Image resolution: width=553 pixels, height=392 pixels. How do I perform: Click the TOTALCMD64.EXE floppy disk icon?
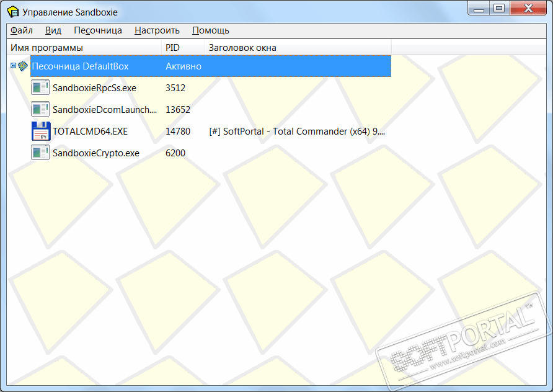(41, 131)
